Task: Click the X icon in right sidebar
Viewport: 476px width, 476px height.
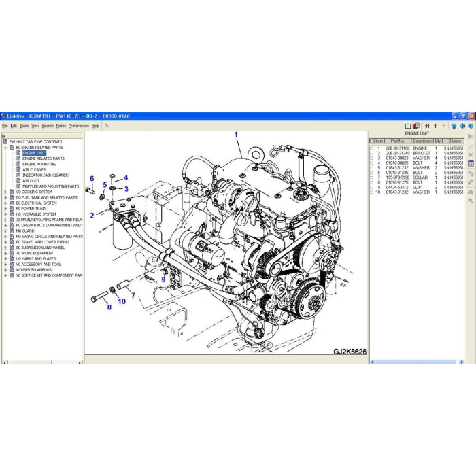Action: coord(471,155)
